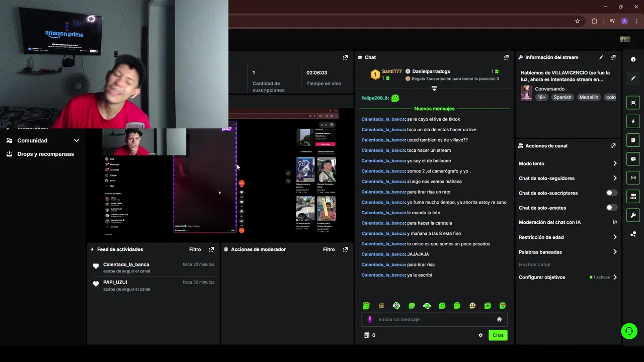Image resolution: width=644 pixels, height=362 pixels.
Task: Click the Conversando category thumbnail
Action: (526, 93)
